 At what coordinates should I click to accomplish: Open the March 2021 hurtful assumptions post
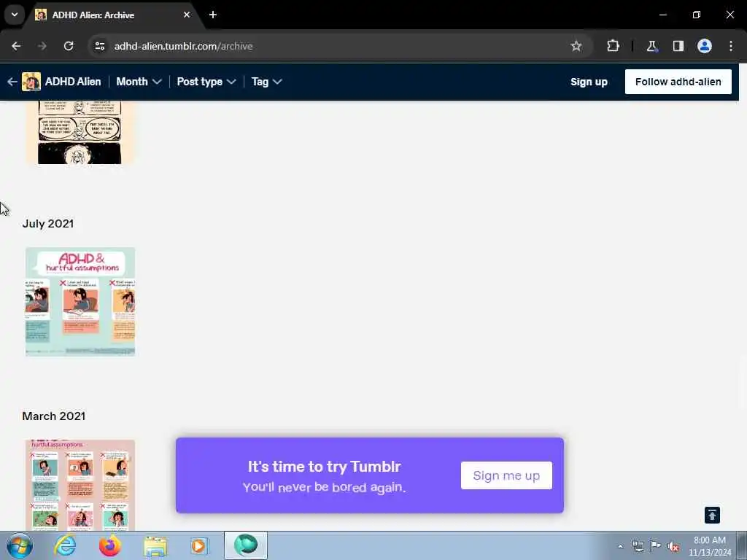click(x=80, y=485)
